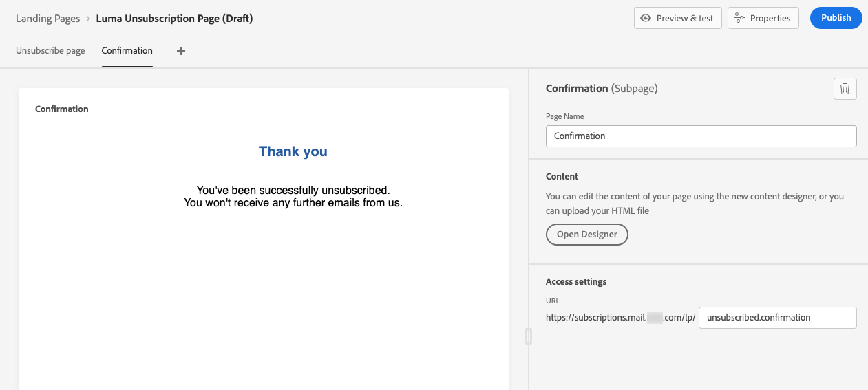Image resolution: width=868 pixels, height=390 pixels.
Task: Add a new subpage with plus icon
Action: 181,51
